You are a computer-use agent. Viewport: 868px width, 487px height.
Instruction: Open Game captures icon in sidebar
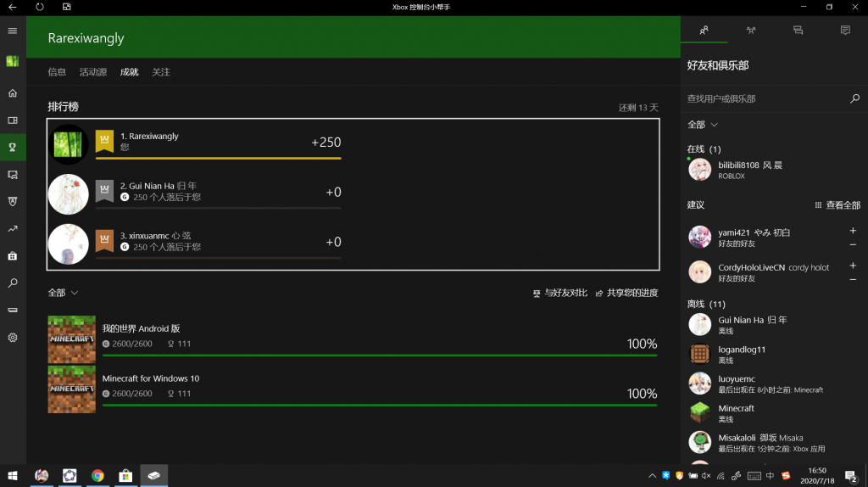[x=12, y=175]
